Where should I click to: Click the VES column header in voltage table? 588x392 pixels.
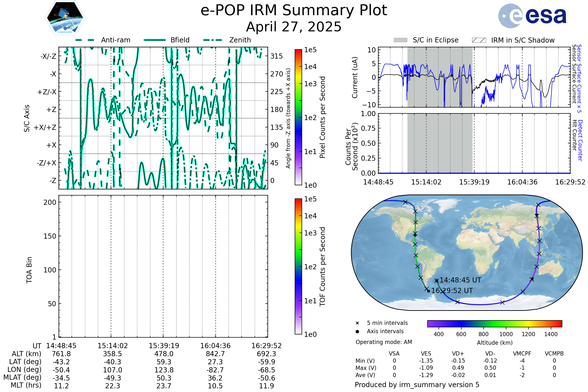[426, 354]
